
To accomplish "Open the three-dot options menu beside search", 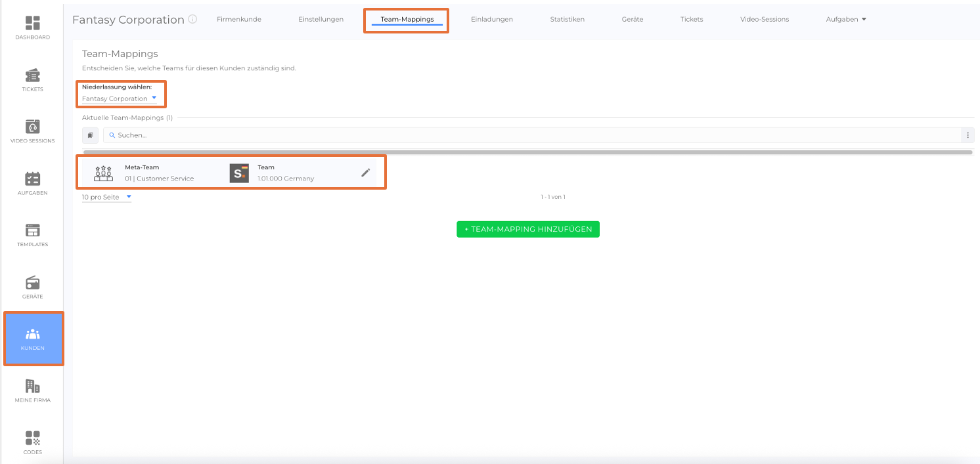I will click(x=967, y=135).
